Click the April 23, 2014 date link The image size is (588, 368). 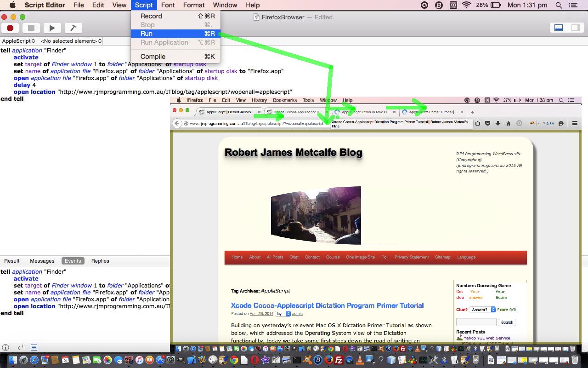[261, 314]
